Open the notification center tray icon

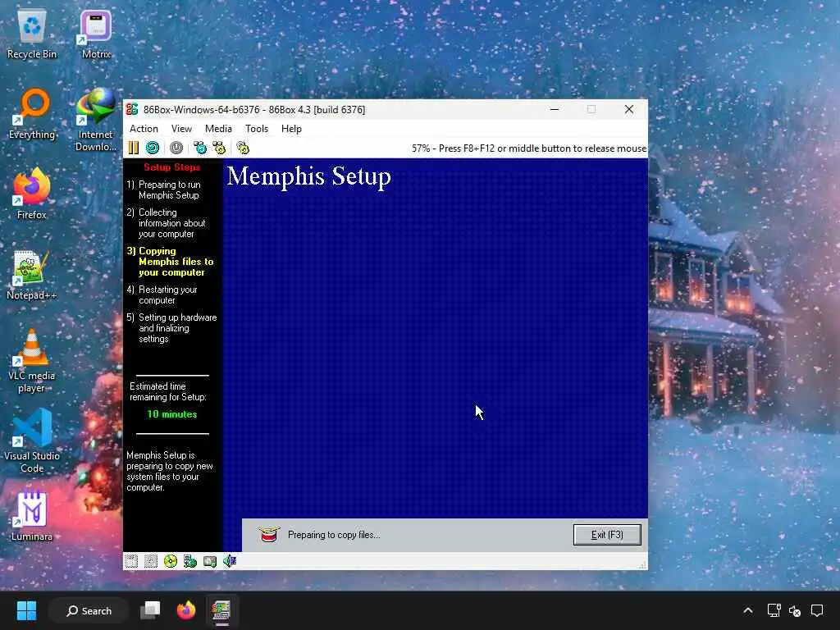tap(817, 610)
